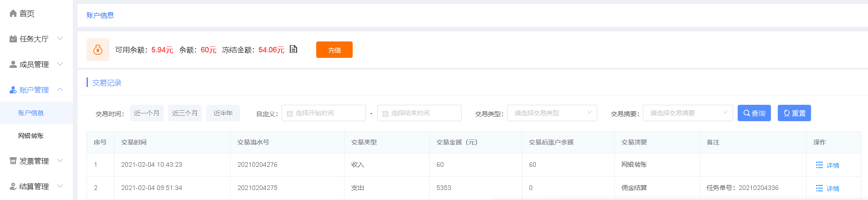Click the home icon beside 首页

click(13, 14)
